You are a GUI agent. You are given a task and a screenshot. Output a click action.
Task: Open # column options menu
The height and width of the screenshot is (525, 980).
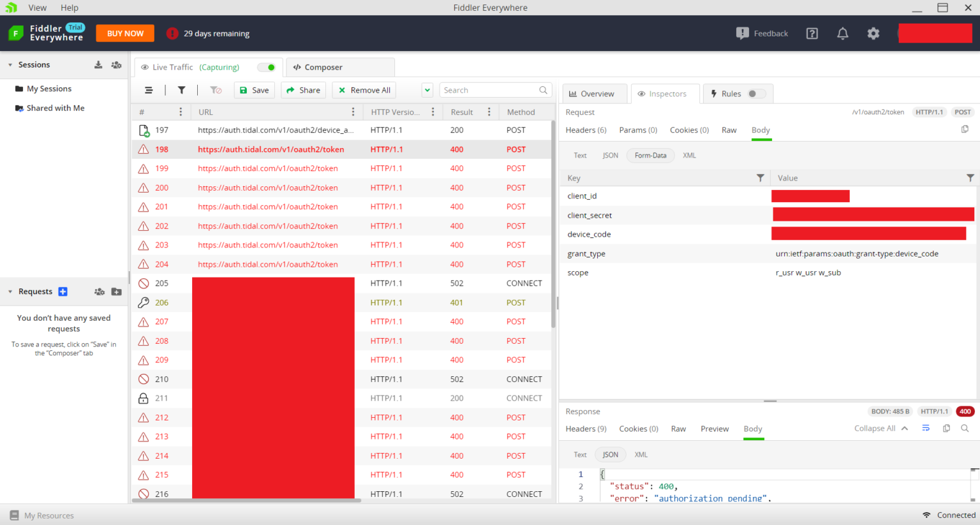pyautogui.click(x=181, y=112)
